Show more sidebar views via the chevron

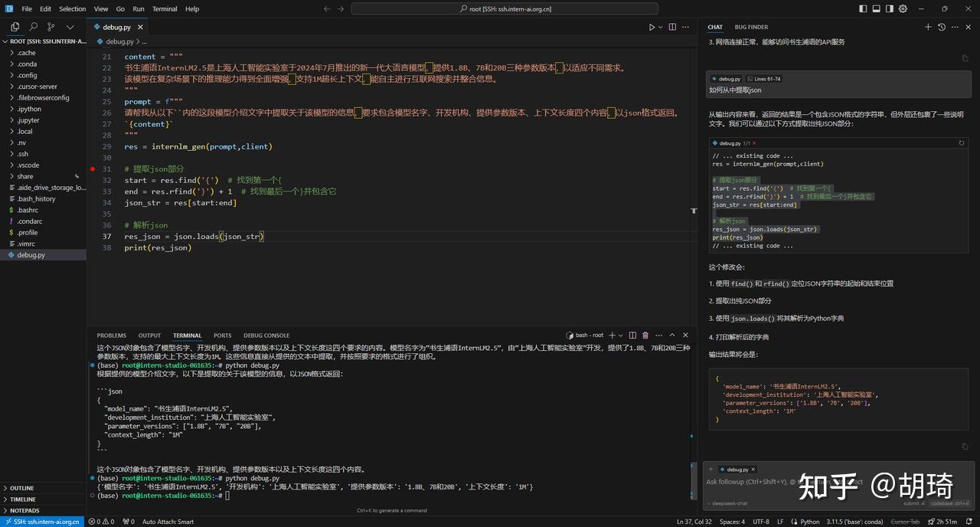(70, 27)
